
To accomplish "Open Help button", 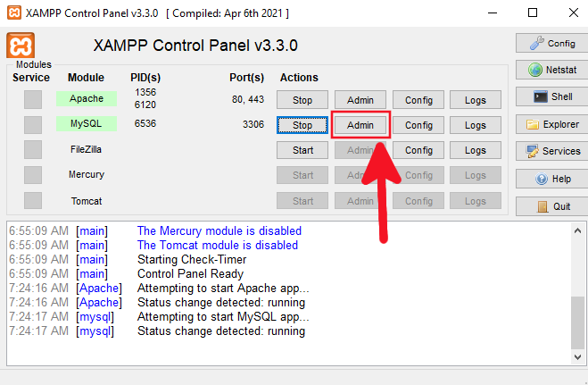I will pos(551,179).
